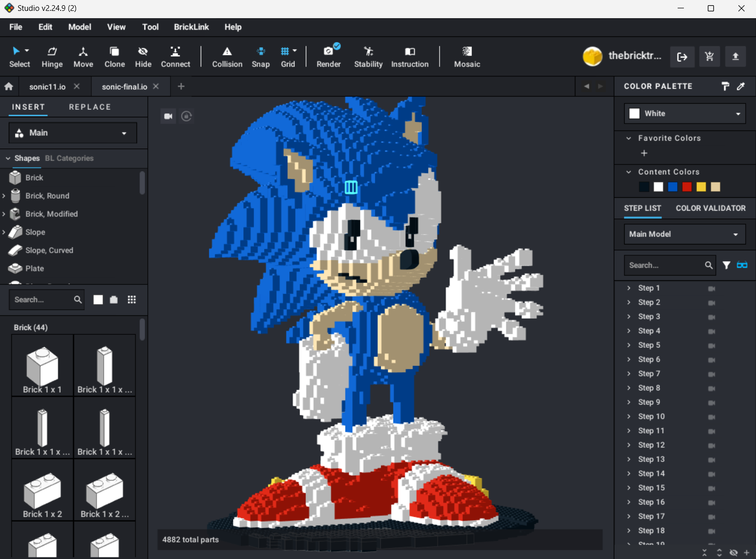
Task: Click the paint roller icon
Action: tap(725, 86)
